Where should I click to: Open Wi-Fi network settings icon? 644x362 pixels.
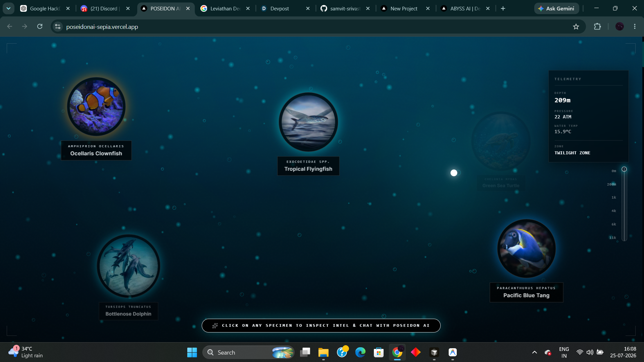pyautogui.click(x=580, y=352)
